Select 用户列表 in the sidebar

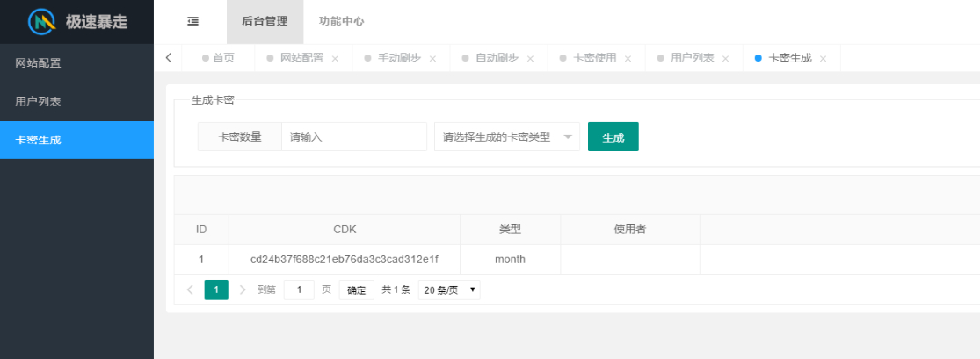tap(76, 101)
